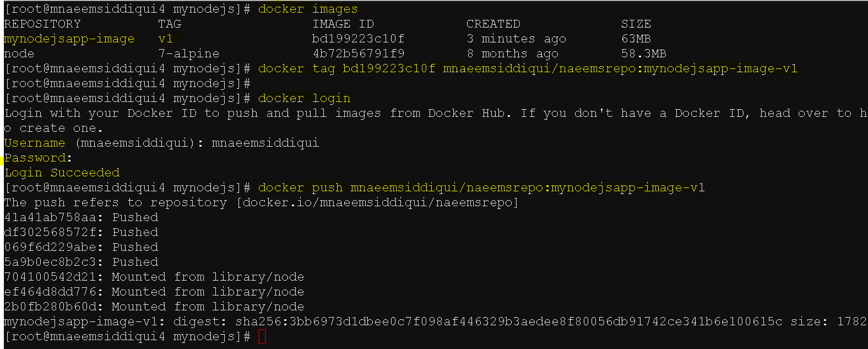Click layer 41a41ab758aa Pushed line
Viewport: 868px width, 349px height.
point(81,217)
